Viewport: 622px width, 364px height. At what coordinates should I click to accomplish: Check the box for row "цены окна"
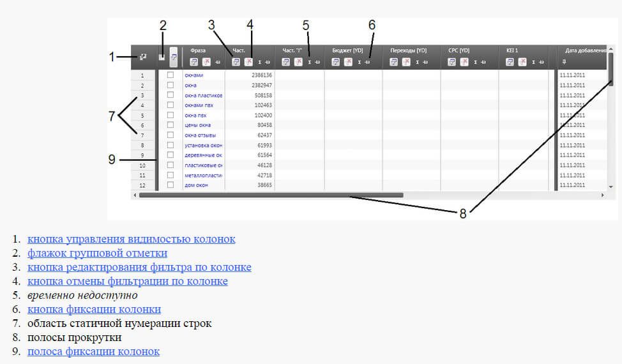point(170,125)
